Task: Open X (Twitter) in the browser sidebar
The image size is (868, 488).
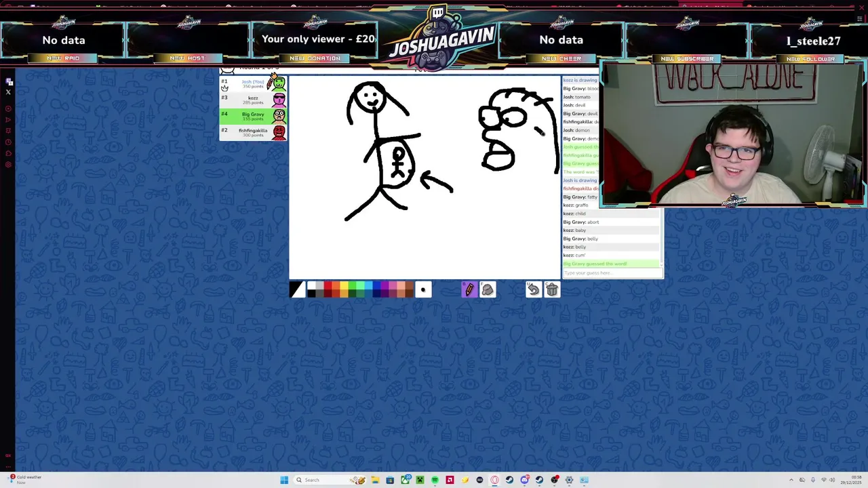Action: (8, 91)
